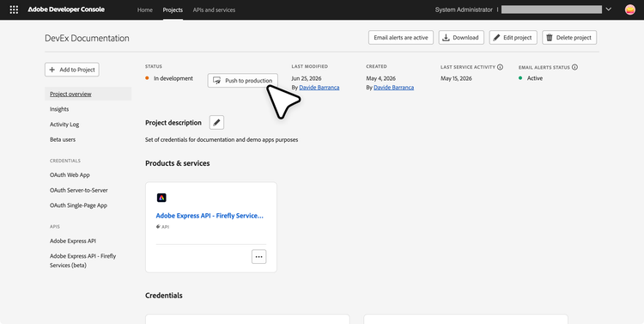This screenshot has height=324, width=644.
Task: Open the app switcher grid icon
Action: point(14,9)
